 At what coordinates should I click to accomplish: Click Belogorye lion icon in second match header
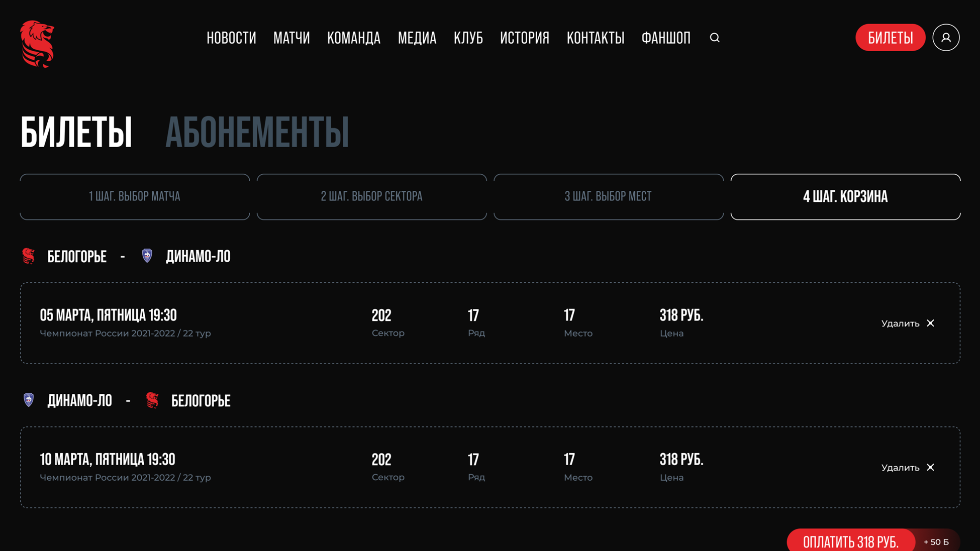coord(152,400)
